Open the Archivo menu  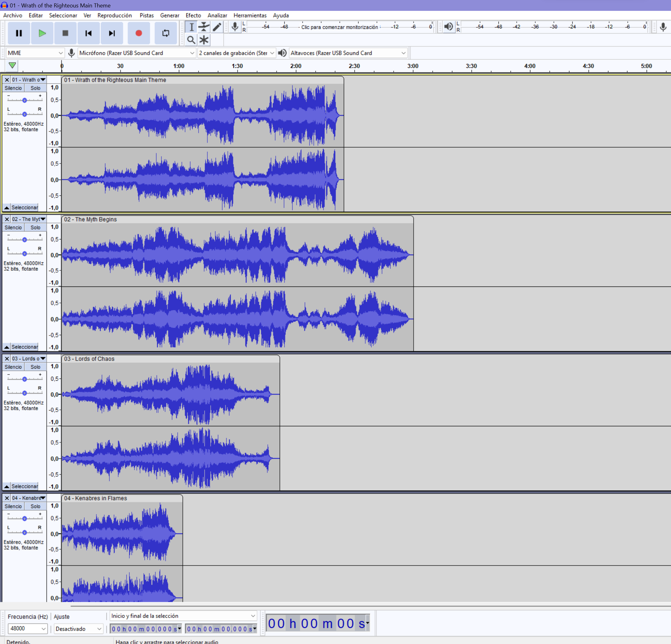[x=13, y=15]
